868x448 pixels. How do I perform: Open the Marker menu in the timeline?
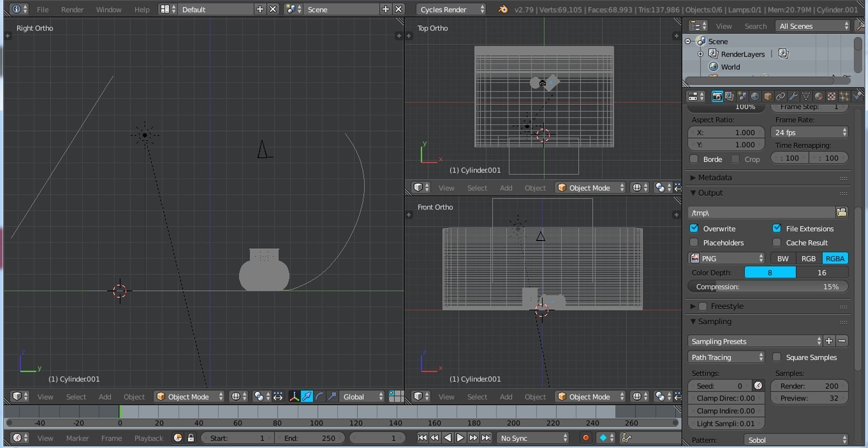77,438
